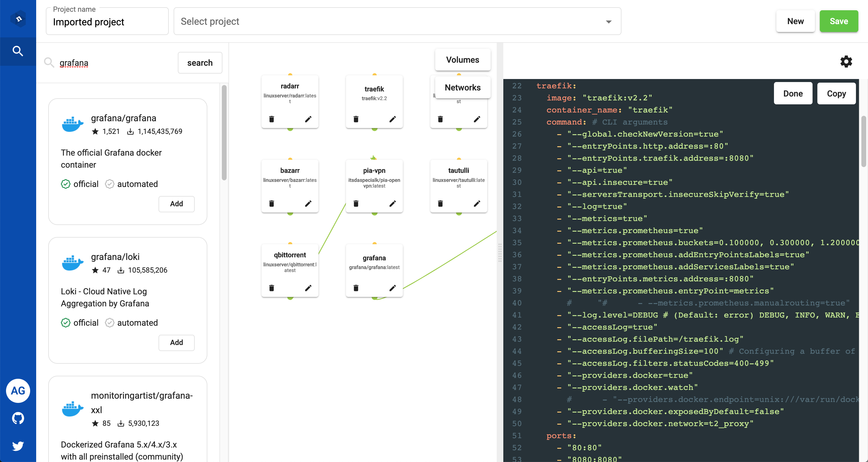The height and width of the screenshot is (462, 868).
Task: Open the Select project dropdown
Action: [397, 21]
